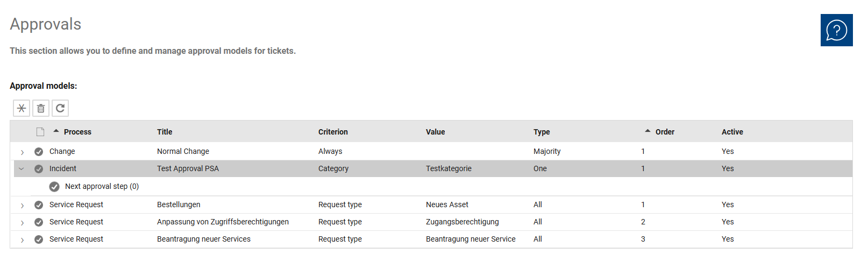Image resolution: width=868 pixels, height=261 pixels.
Task: Expand the Change row
Action: tap(22, 152)
